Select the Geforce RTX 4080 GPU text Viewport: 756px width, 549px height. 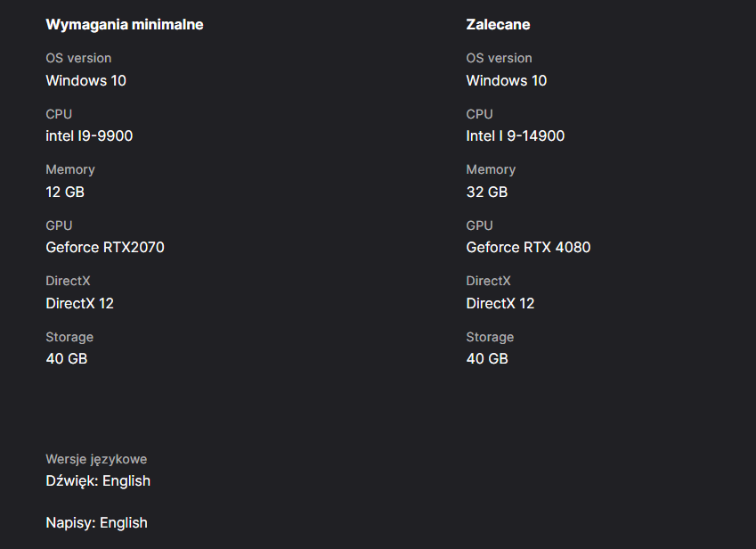click(x=528, y=247)
